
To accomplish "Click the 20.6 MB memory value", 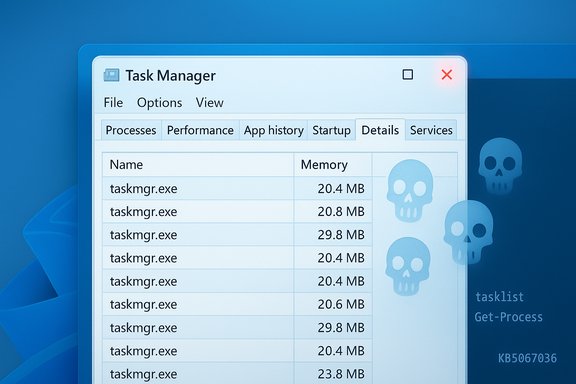I will [x=341, y=304].
